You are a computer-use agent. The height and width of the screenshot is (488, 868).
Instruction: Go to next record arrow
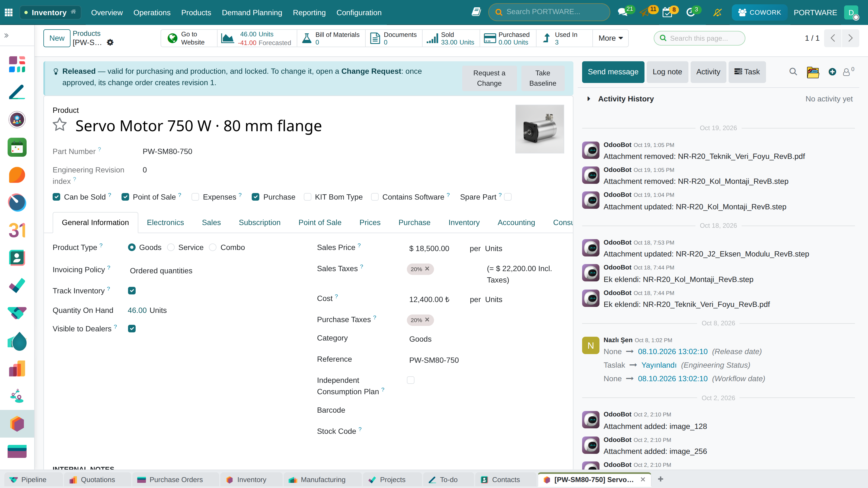[x=850, y=38]
